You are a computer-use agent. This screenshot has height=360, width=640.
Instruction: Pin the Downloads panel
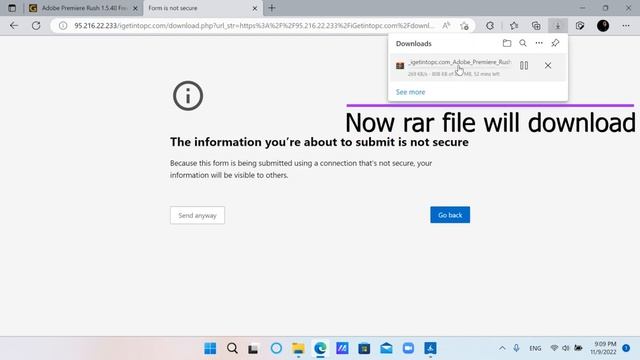555,43
